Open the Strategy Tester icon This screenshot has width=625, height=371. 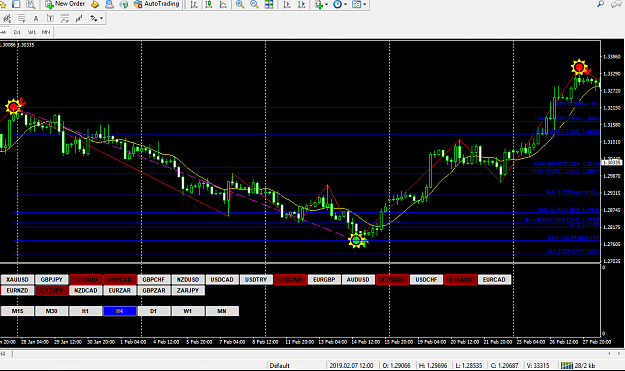[30, 4]
